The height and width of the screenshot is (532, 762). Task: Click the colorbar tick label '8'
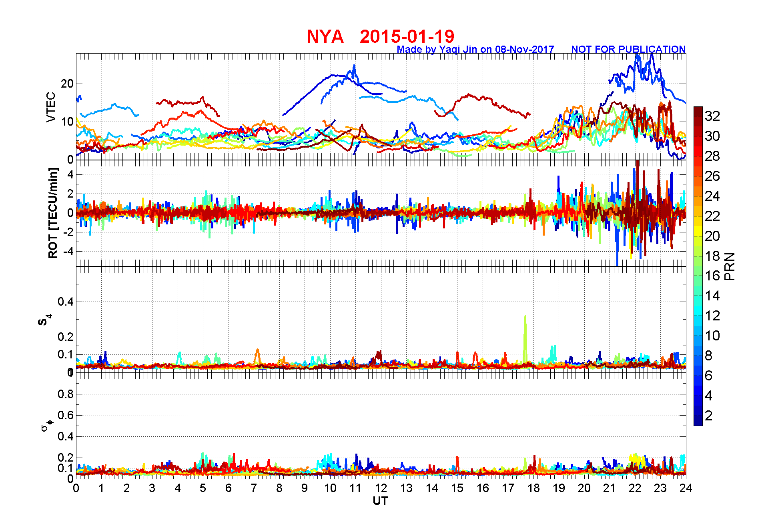pos(709,356)
